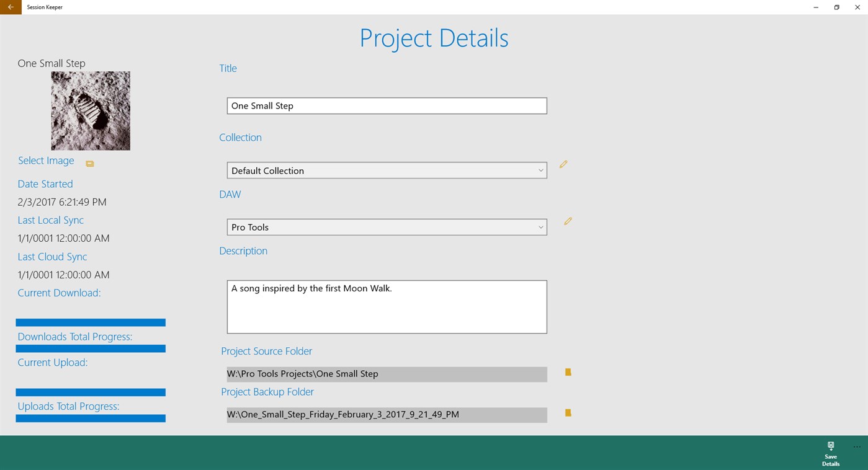
Task: Click the Save Details icon
Action: pyautogui.click(x=830, y=446)
